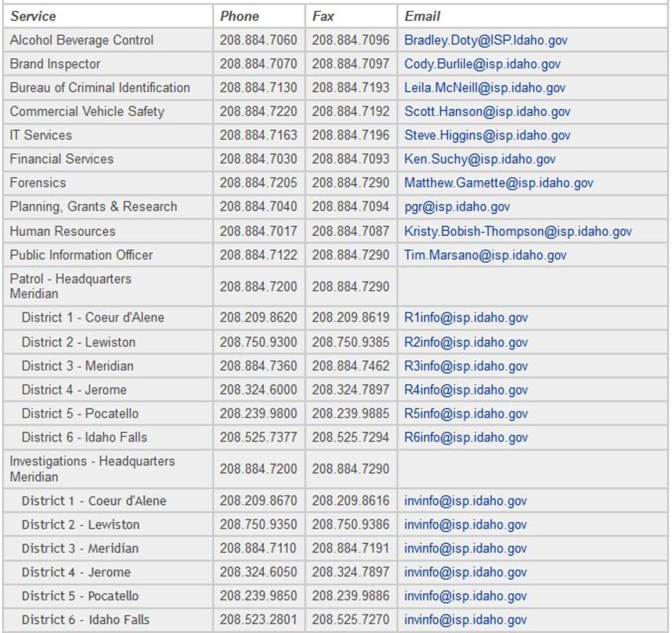Click fax number 208.525.7270
The width and height of the screenshot is (672, 633).
(x=350, y=620)
